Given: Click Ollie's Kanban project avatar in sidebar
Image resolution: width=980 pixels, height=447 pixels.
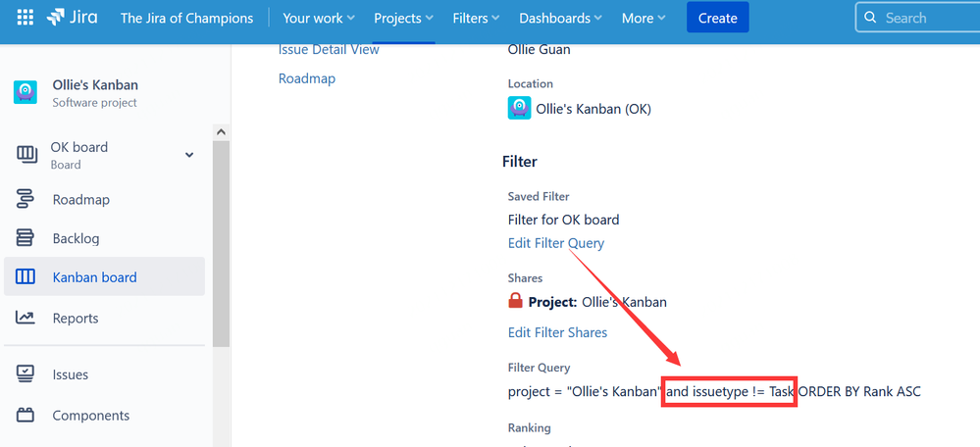Looking at the screenshot, I should click(26, 92).
